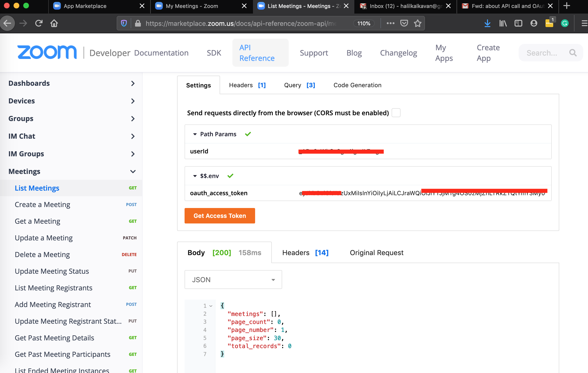Screen dimensions: 588x373
Task: Click the Zoom logo
Action: click(47, 52)
